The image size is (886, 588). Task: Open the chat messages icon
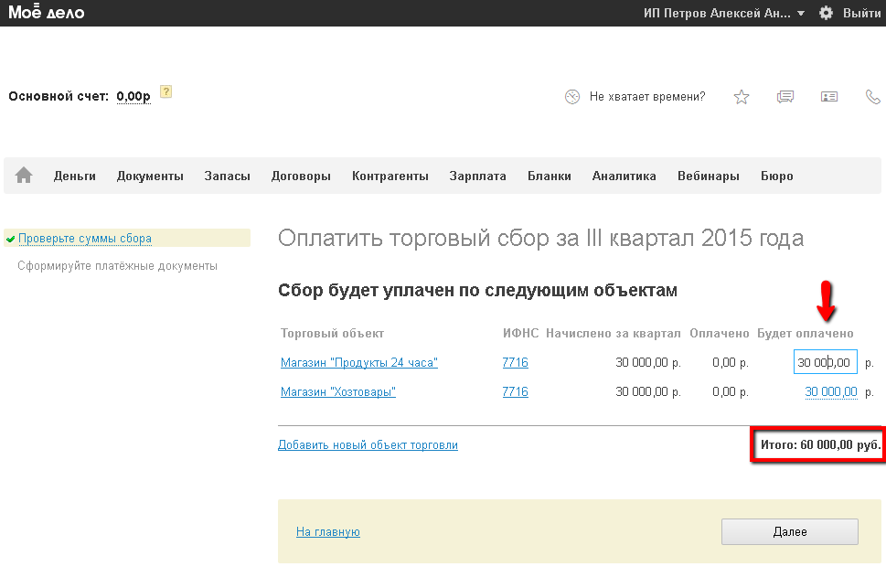[785, 97]
